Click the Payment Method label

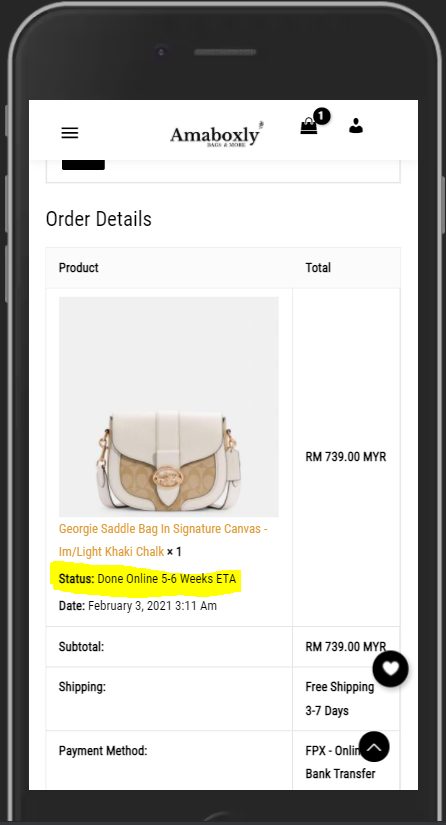click(103, 751)
